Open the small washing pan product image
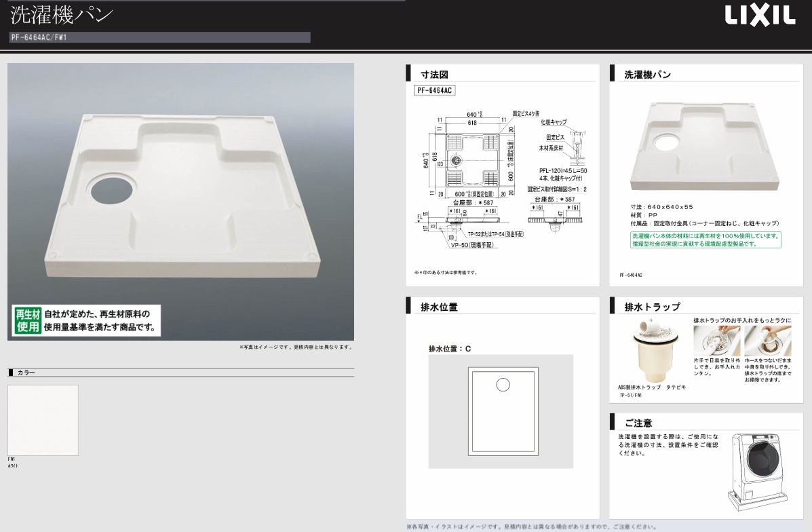This screenshot has width=812, height=532. click(705, 147)
